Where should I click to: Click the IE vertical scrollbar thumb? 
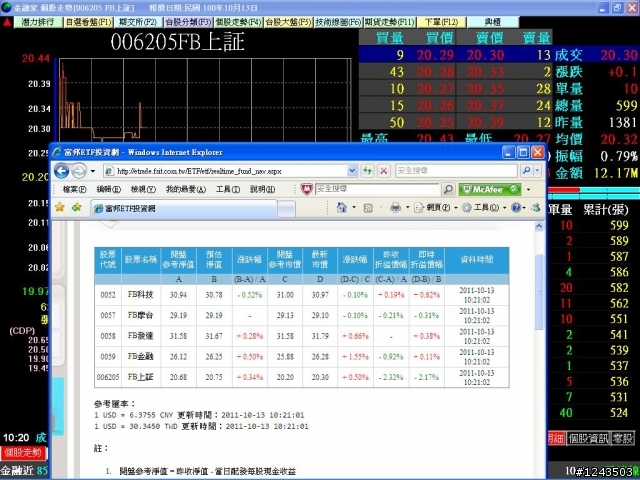539,291
